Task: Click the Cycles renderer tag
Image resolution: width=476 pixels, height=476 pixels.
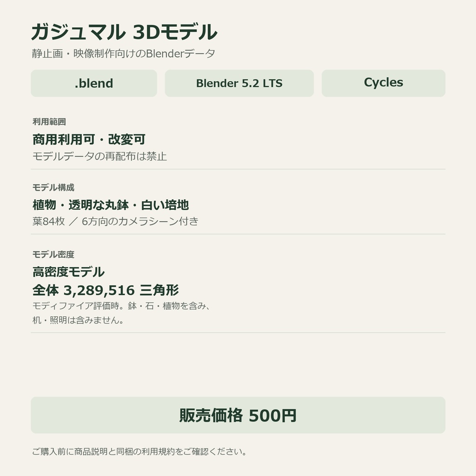Action: click(x=383, y=83)
